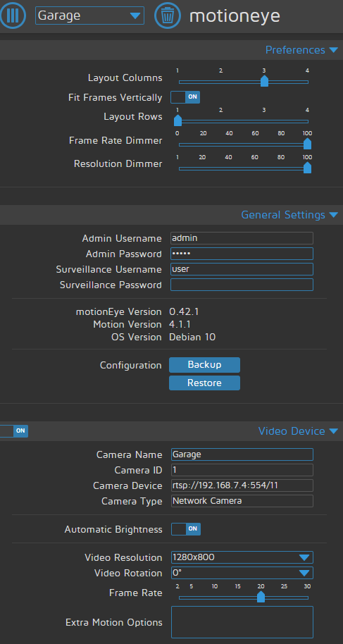The height and width of the screenshot is (644, 343).
Task: Click the configuration Restore button
Action: (x=204, y=383)
